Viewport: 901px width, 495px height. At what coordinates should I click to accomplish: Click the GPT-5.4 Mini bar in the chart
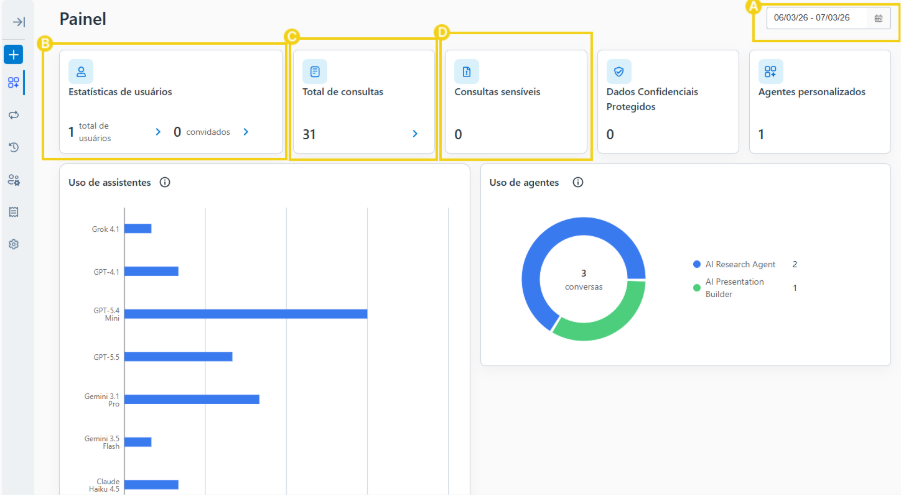pyautogui.click(x=246, y=314)
